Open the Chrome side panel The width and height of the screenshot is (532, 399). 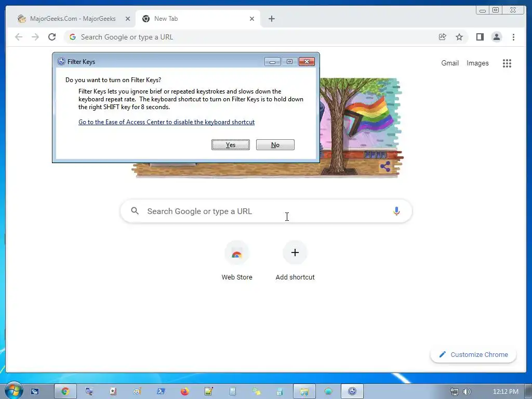(x=480, y=37)
